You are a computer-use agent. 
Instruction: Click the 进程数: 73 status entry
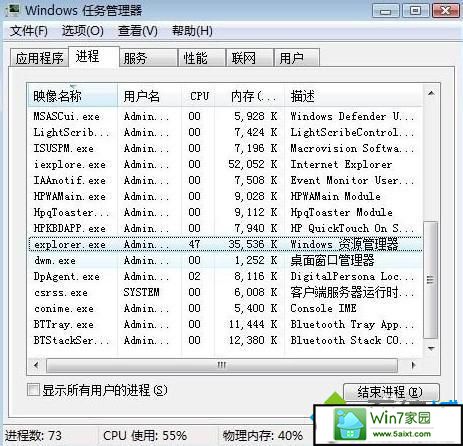[x=33, y=435]
